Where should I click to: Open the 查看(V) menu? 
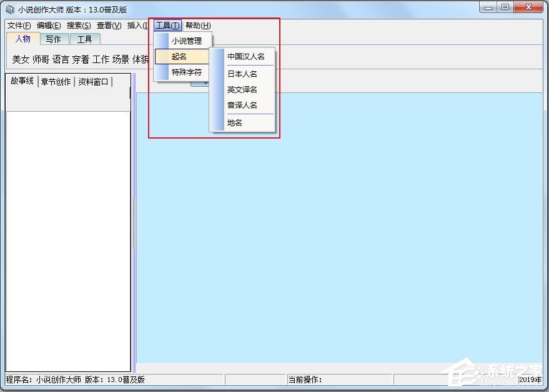point(109,26)
